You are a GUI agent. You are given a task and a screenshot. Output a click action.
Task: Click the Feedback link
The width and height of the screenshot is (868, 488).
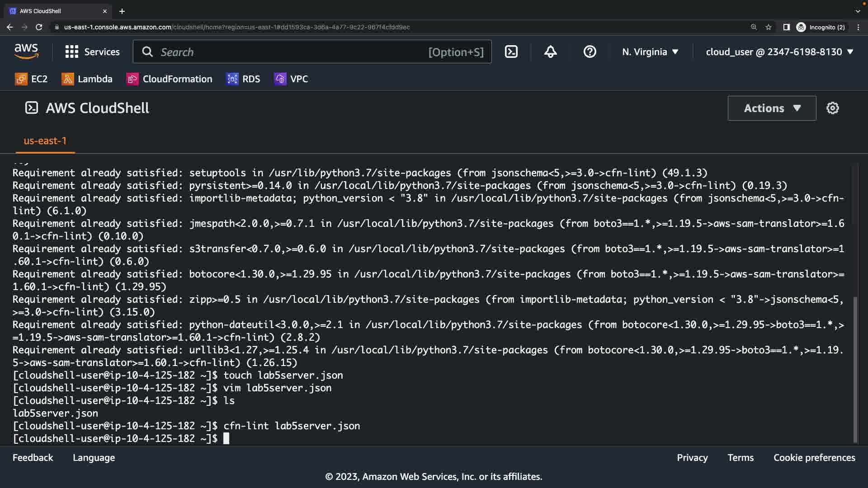pos(33,458)
